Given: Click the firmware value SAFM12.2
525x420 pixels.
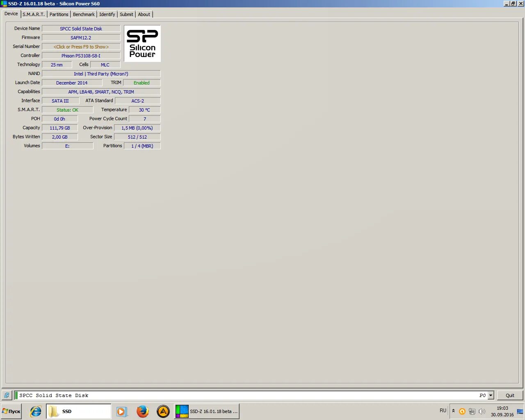Looking at the screenshot, I should coord(81,38).
